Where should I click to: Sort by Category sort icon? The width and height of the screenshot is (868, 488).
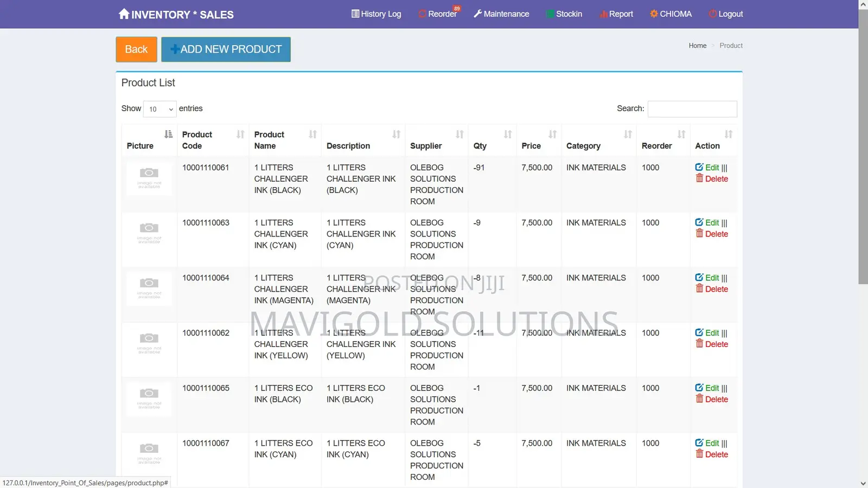(628, 134)
